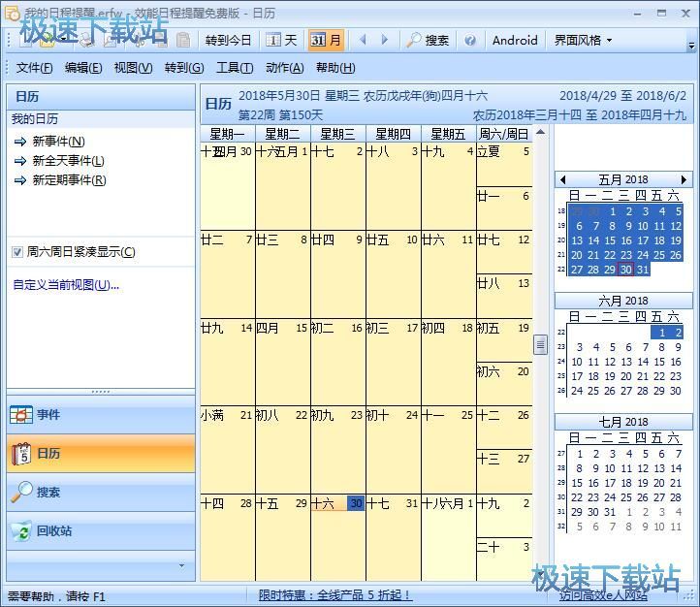Open the 界面风格 dropdown
Screen dimensions: 700x607
point(583,40)
